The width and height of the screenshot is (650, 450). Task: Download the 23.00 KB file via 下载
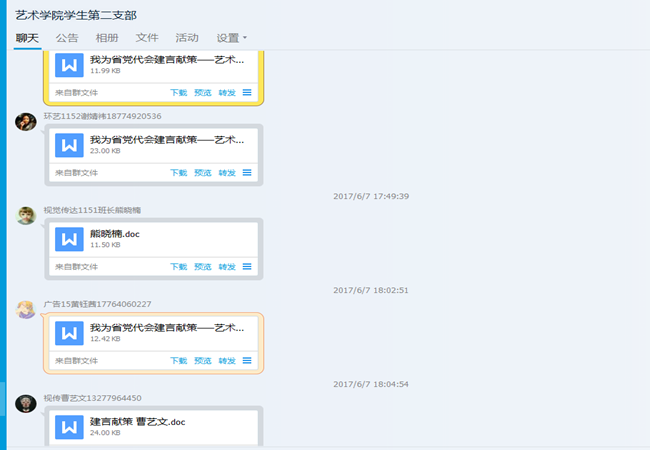pos(179,172)
